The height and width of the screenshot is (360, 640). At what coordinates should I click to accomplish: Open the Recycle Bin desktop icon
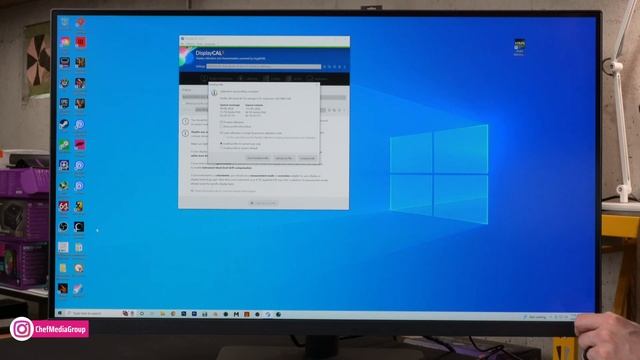pyautogui.click(x=64, y=22)
